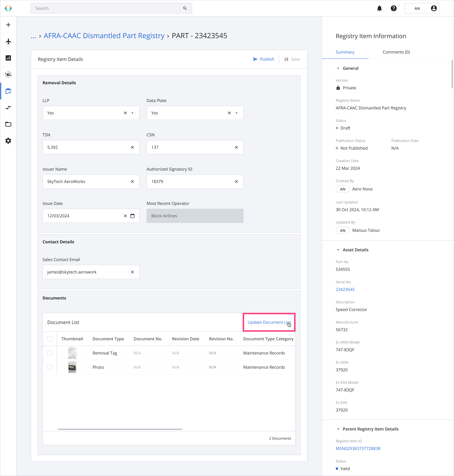
Task: Check the Removal Tag document checkbox
Action: coord(50,353)
